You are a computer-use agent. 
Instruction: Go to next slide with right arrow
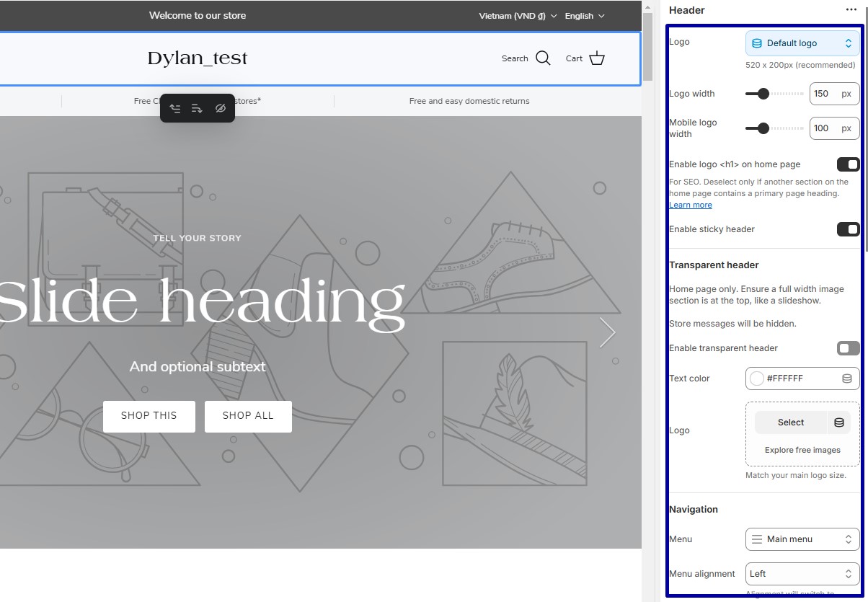[x=608, y=332]
